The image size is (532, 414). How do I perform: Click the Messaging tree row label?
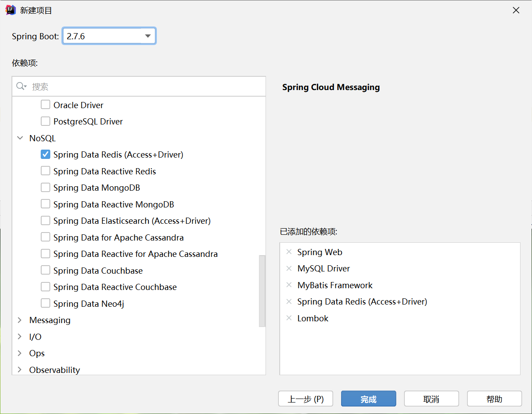click(x=49, y=320)
